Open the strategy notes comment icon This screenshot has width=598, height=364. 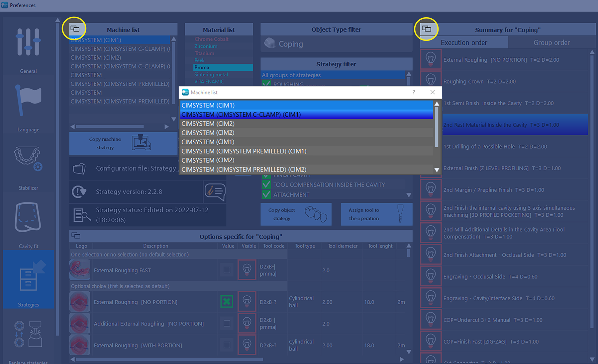point(215,192)
